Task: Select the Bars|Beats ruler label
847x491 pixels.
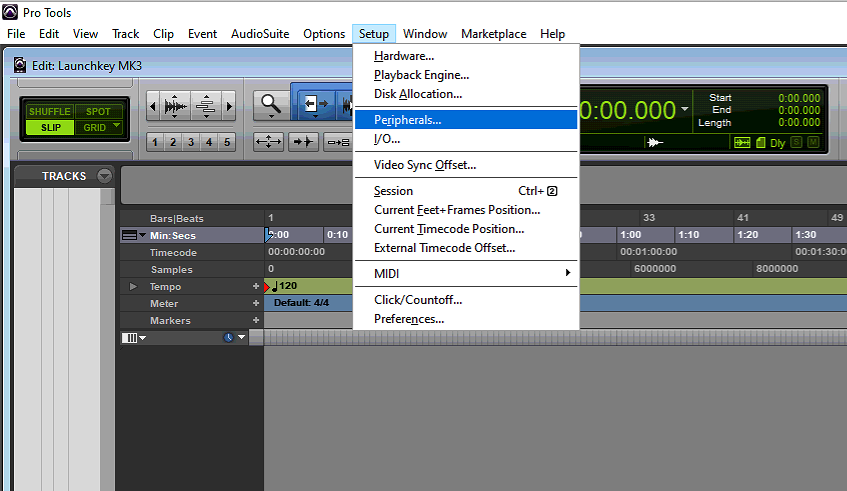Action: pos(177,218)
